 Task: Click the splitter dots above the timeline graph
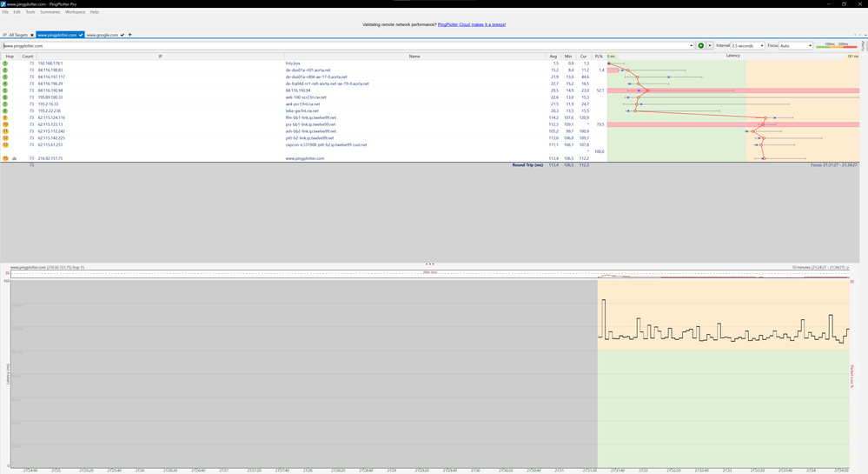429,264
